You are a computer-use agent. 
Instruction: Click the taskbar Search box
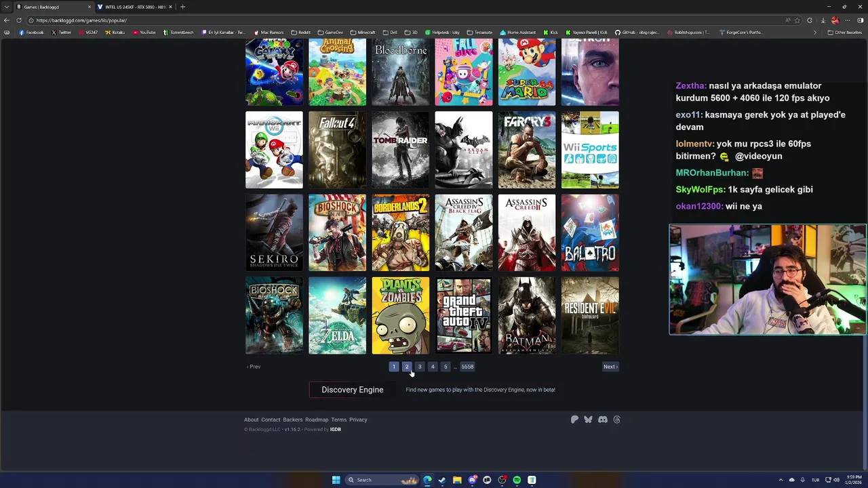(x=383, y=480)
